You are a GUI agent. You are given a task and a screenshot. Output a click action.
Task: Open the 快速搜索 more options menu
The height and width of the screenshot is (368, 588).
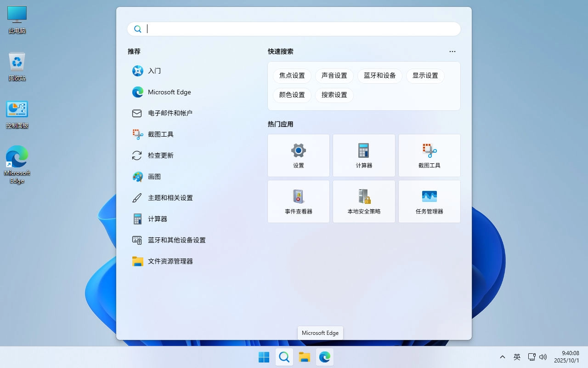point(452,52)
